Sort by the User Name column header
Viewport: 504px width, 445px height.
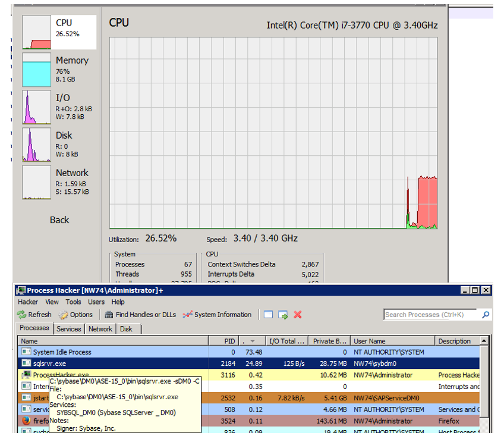(392, 341)
